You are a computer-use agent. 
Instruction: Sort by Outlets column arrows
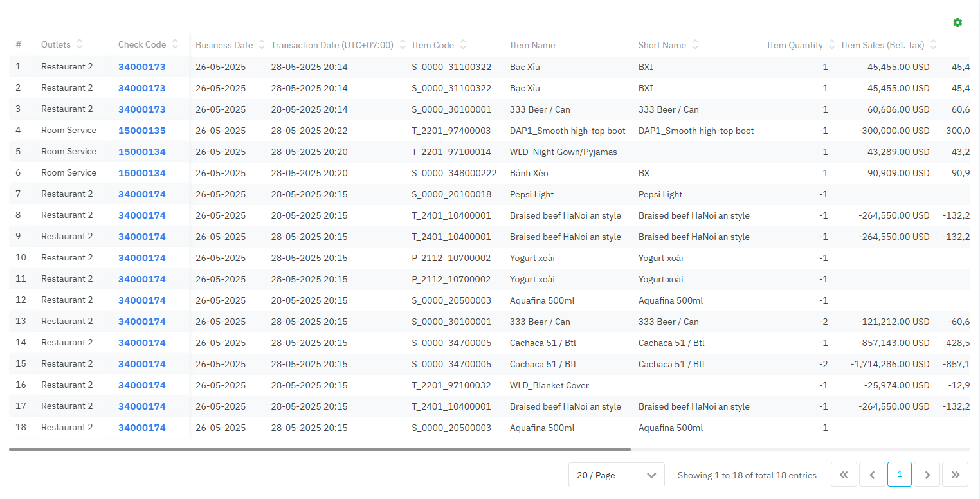[x=80, y=44]
